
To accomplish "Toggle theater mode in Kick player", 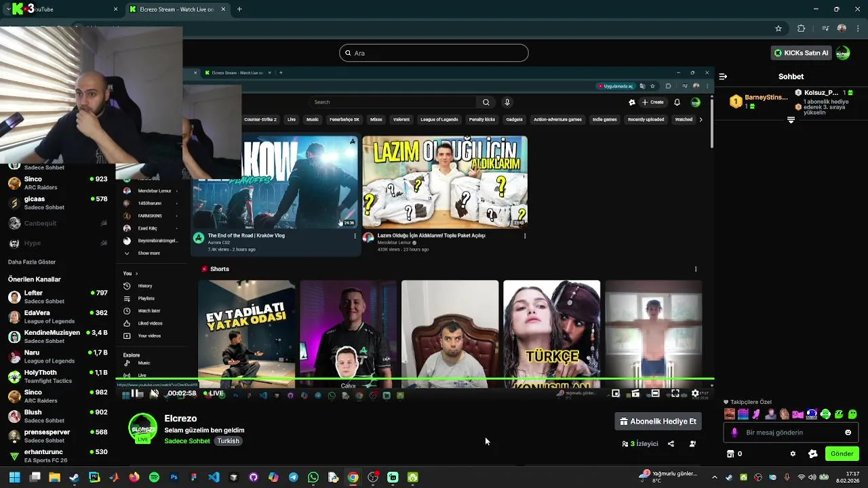I will click(655, 393).
